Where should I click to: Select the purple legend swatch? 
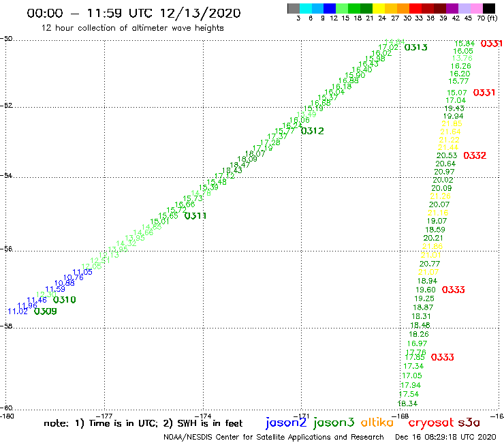pos(452,9)
